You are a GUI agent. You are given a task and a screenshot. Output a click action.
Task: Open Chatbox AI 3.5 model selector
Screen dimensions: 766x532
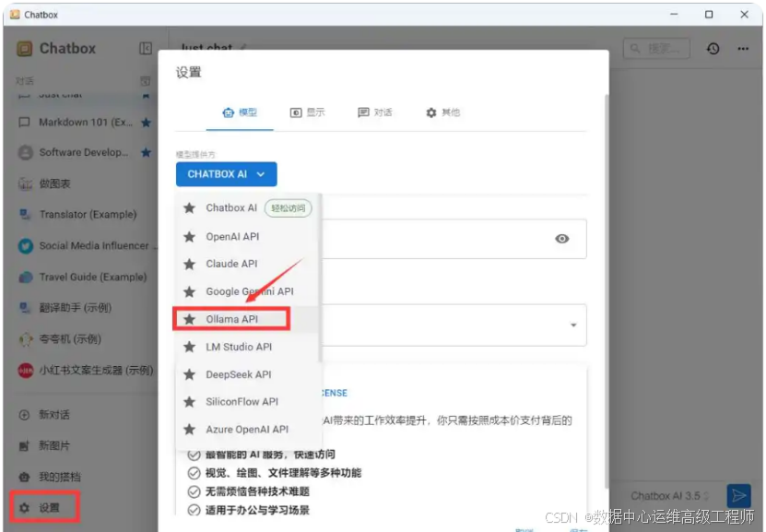pos(668,496)
